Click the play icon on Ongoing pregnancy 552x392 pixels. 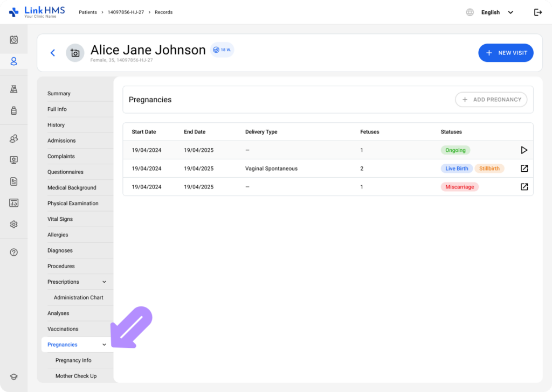(x=524, y=150)
